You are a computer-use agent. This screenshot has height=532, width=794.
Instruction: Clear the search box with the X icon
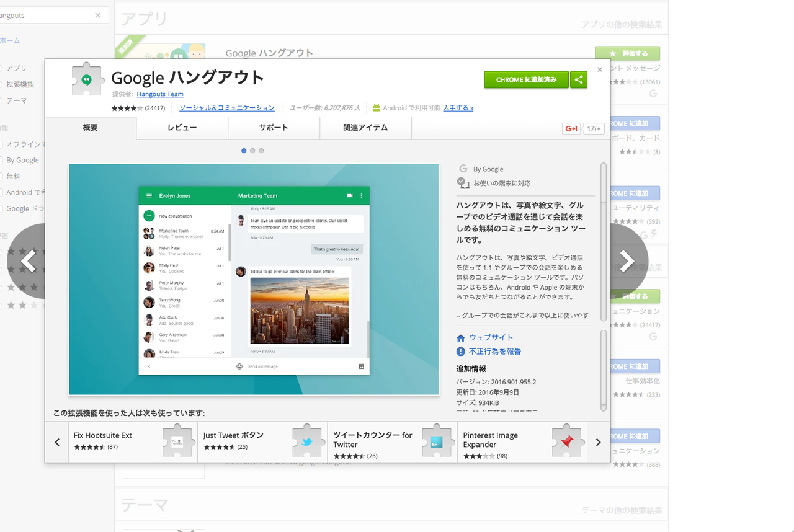pyautogui.click(x=97, y=16)
